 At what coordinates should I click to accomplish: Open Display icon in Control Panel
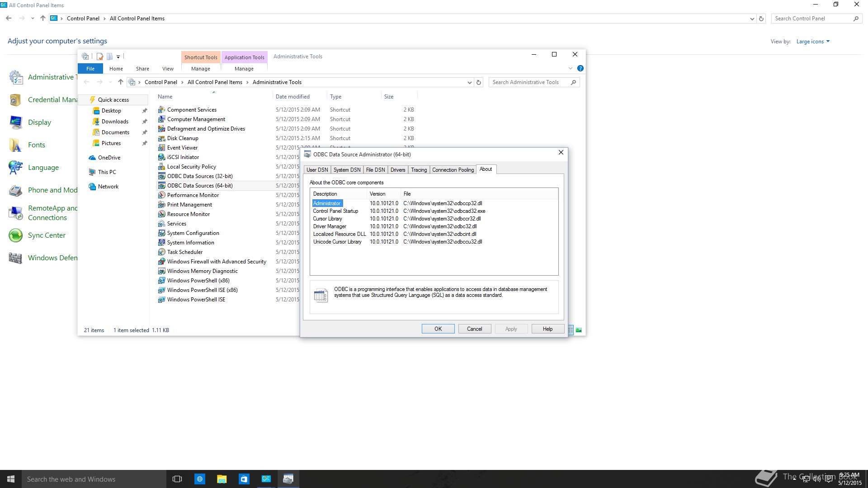pyautogui.click(x=15, y=122)
